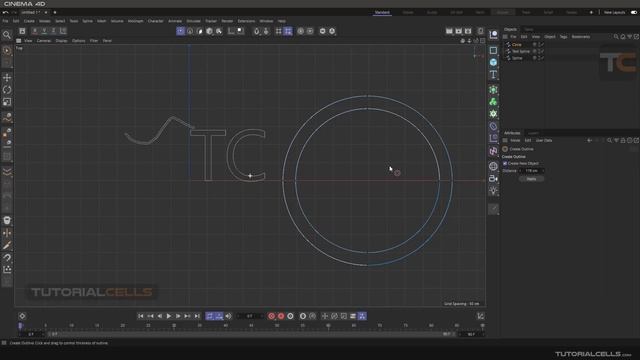This screenshot has height=360, width=640.
Task: Select the Move tool in left toolbar
Action: point(7,78)
